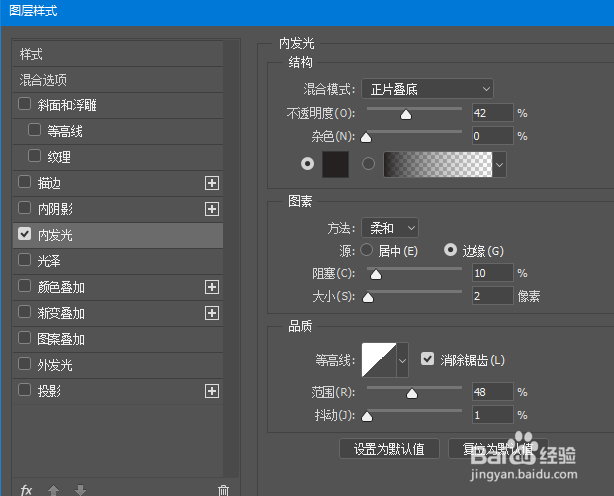This screenshot has width=614, height=496.
Task: Open the gradient picker dropdown arrow
Action: tap(499, 164)
